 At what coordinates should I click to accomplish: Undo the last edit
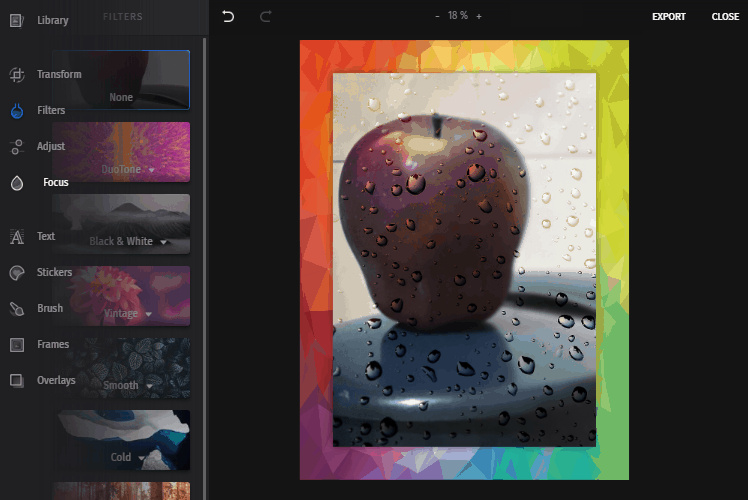tap(228, 17)
